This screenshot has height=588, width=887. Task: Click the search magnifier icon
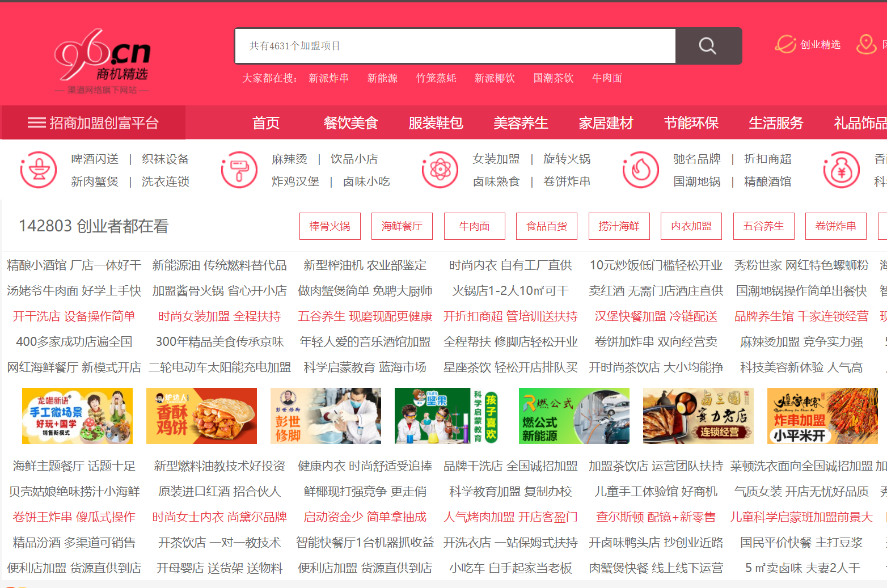click(x=708, y=46)
